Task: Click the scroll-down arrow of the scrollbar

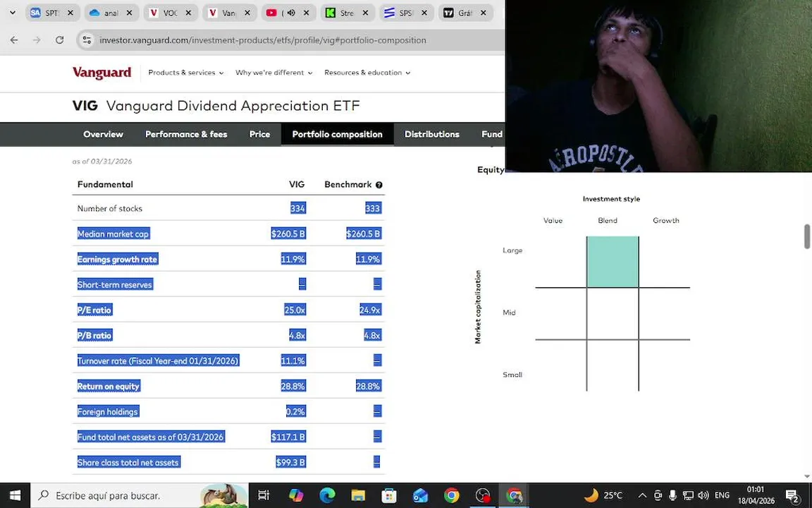Action: point(807,476)
